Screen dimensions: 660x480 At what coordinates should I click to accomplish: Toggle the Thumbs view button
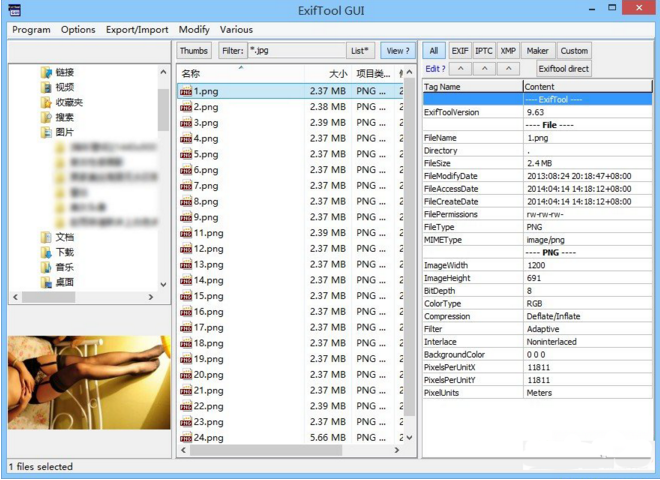coord(194,51)
